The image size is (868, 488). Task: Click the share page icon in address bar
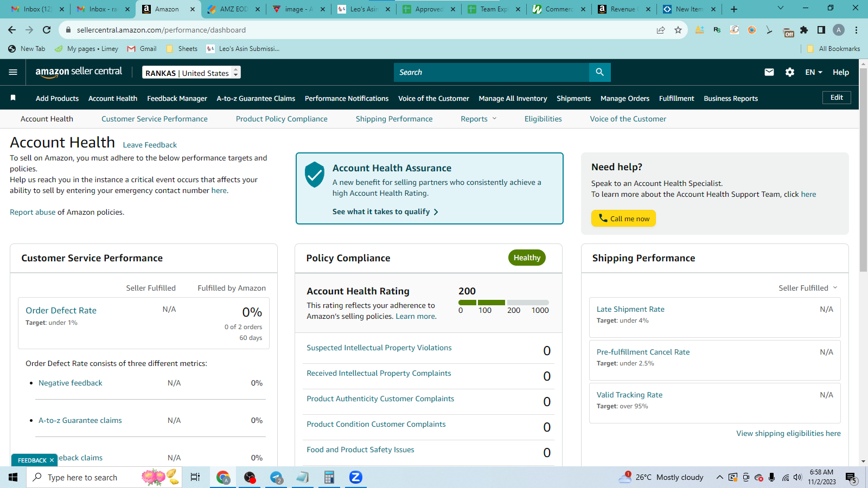(x=660, y=30)
